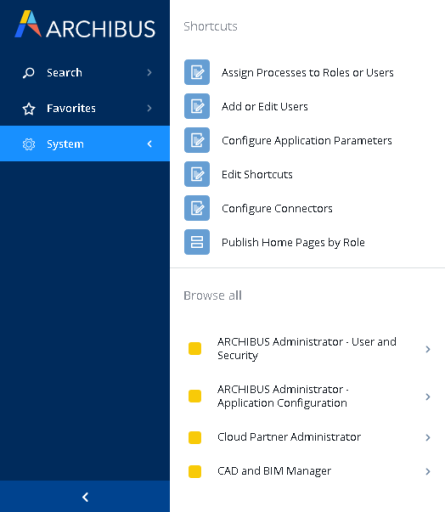Image resolution: width=445 pixels, height=513 pixels.
Task: Click the Add or Edit Users icon
Action: point(197,106)
